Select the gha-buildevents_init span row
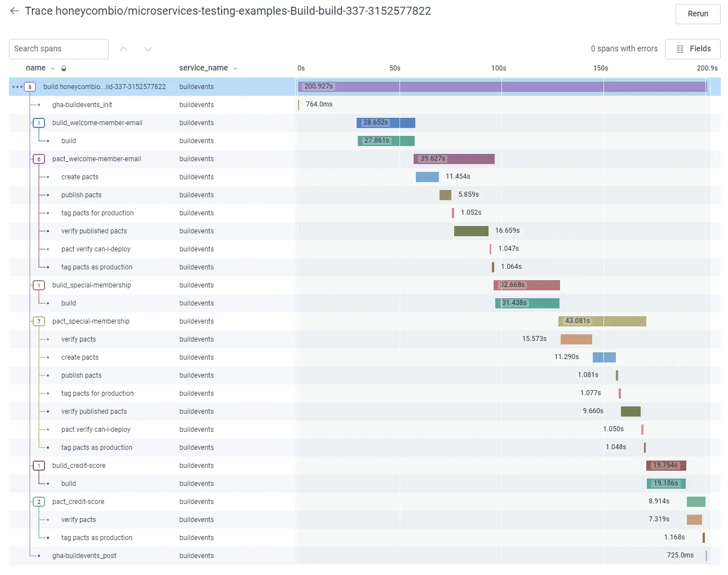728x575 pixels. pos(82,105)
